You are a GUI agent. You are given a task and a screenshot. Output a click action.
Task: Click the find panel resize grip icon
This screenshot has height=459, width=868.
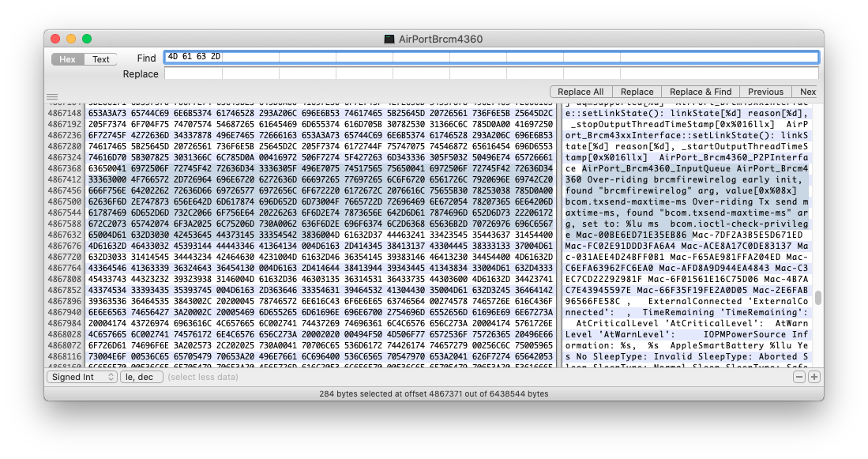coord(52,96)
